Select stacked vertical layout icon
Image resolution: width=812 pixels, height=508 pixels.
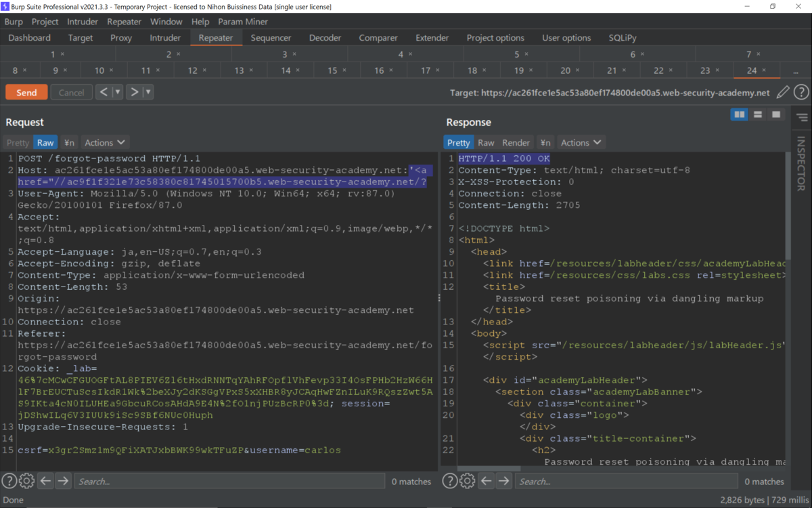758,114
